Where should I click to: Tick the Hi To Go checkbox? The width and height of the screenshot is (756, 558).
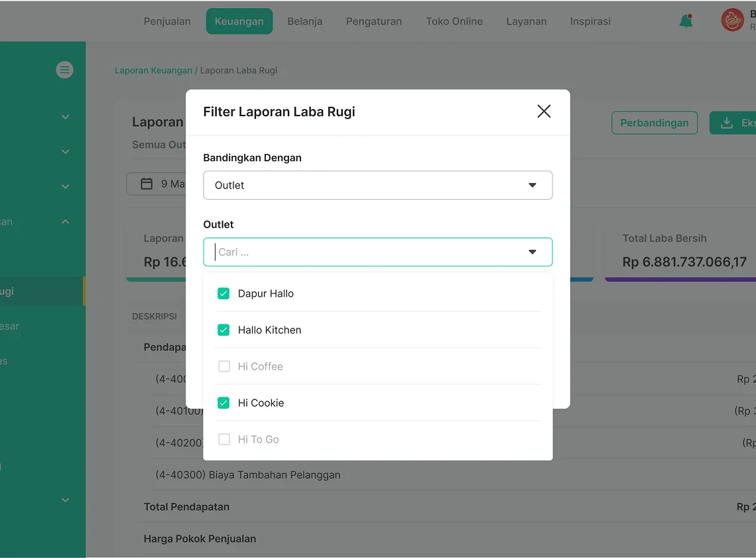tap(224, 439)
